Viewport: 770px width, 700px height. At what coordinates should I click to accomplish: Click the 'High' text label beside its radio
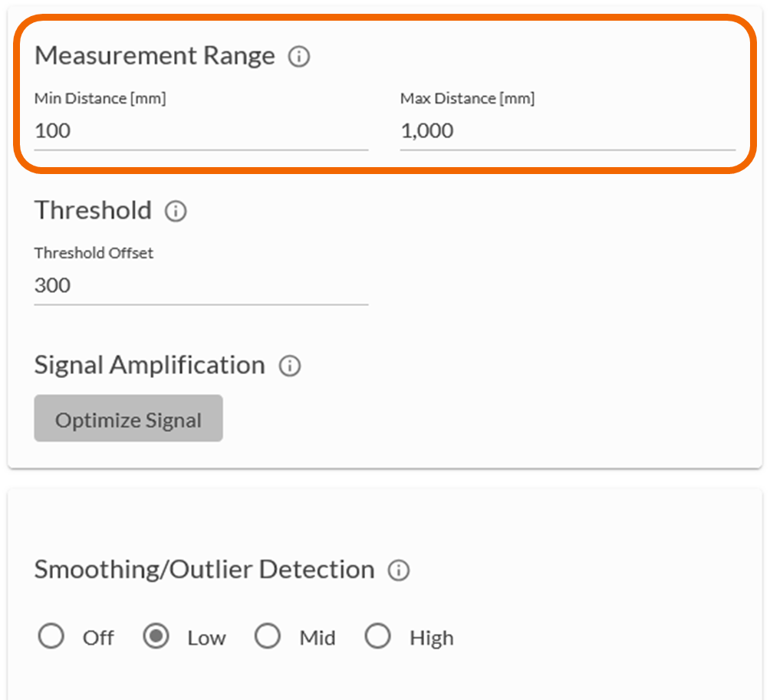coord(431,638)
